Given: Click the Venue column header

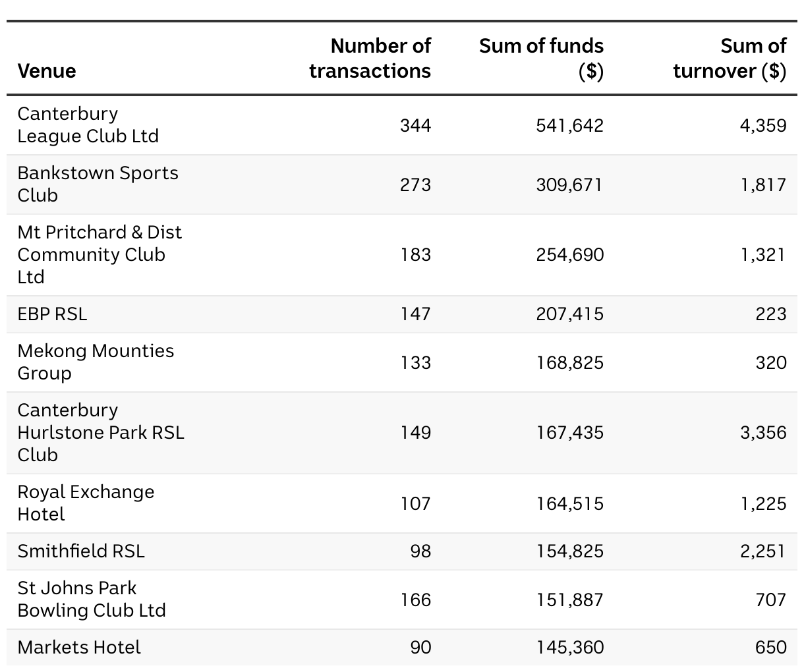Looking at the screenshot, I should click(x=47, y=70).
